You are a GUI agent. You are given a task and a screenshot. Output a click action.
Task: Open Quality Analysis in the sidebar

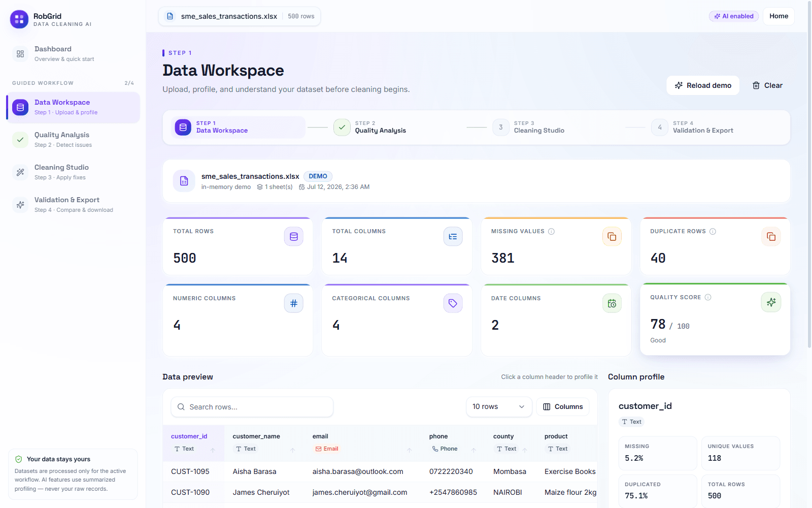click(x=73, y=140)
